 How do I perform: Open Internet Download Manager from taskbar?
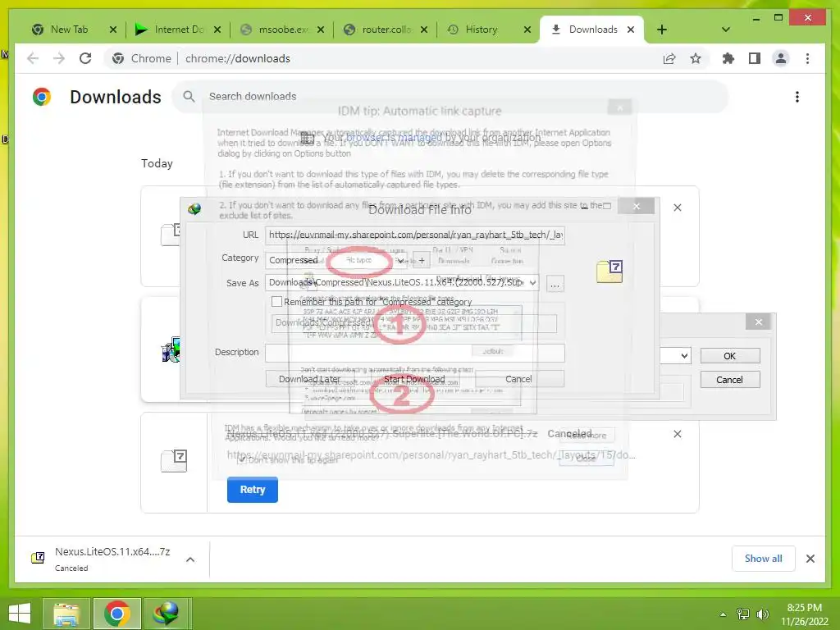point(166,614)
